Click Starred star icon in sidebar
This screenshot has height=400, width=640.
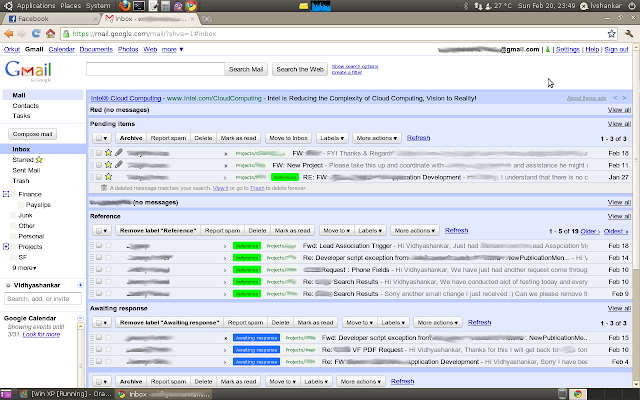pyautogui.click(x=39, y=160)
